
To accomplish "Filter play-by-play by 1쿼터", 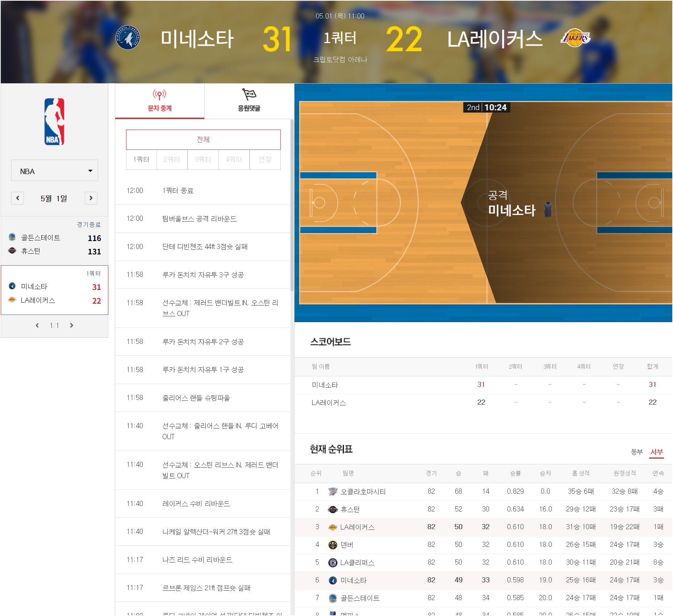I will [141, 159].
